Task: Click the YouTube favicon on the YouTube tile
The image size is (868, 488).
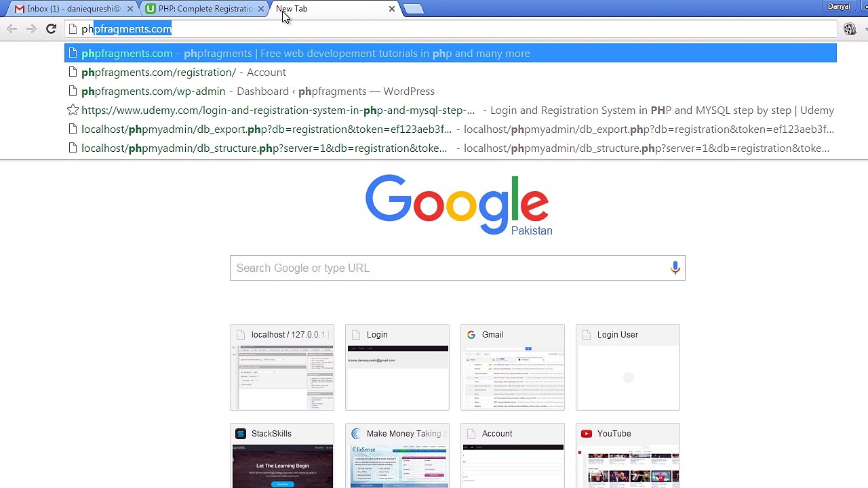Action: pos(587,434)
